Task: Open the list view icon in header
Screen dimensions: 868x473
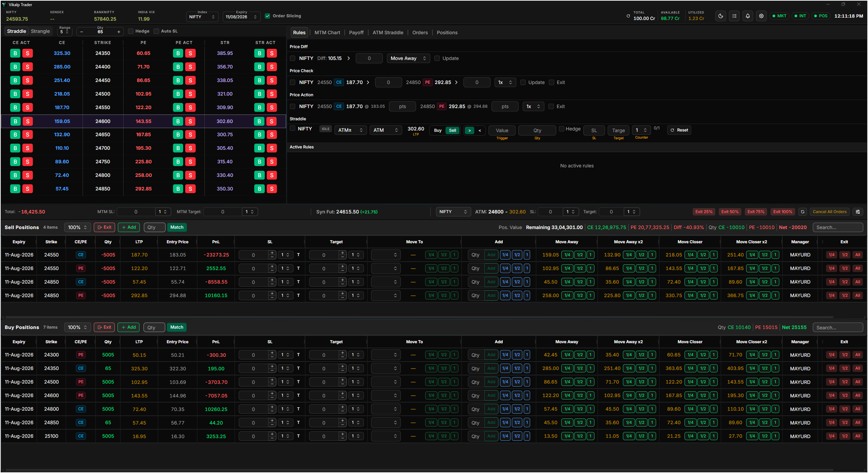Action: [x=734, y=16]
